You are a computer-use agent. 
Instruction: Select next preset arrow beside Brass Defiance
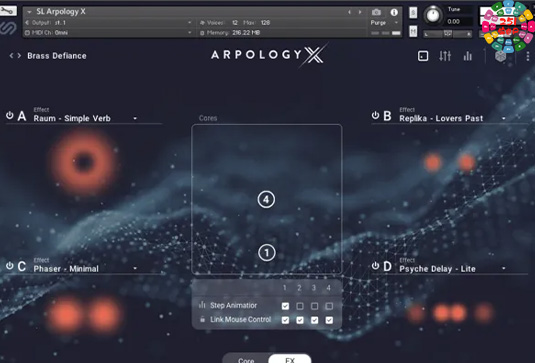19,56
